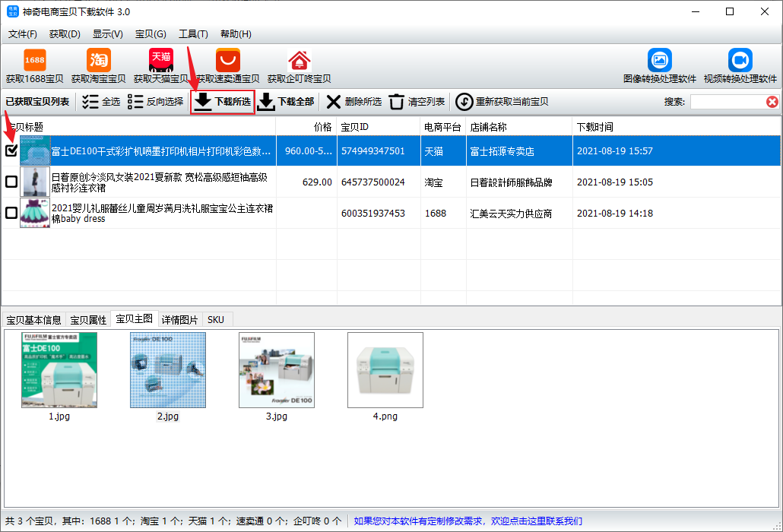783x532 pixels.
Task: Check the 日着原创冷淡风女装 item checkbox
Action: [x=11, y=182]
